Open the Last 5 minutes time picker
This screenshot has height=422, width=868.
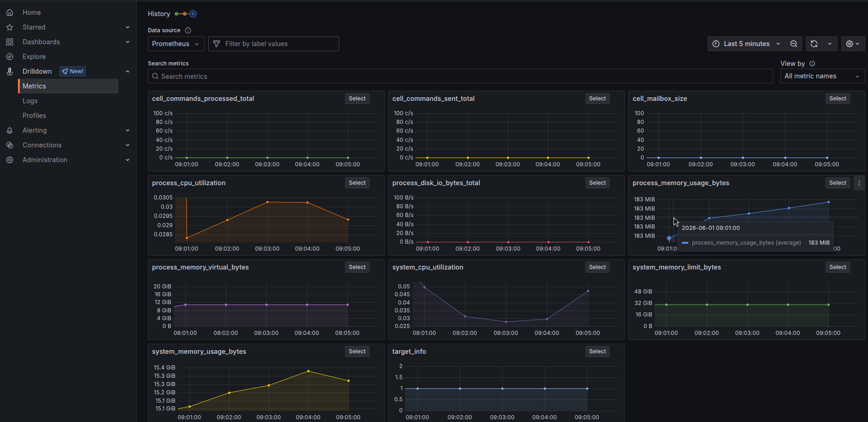tap(746, 44)
